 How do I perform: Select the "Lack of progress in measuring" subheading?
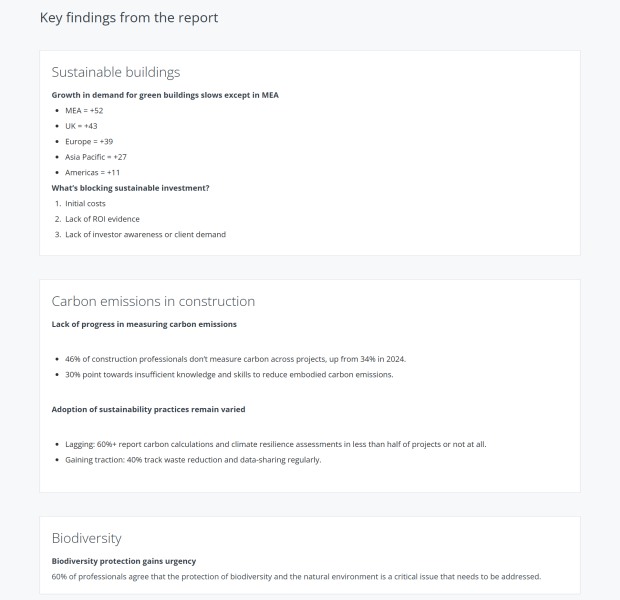[144, 324]
